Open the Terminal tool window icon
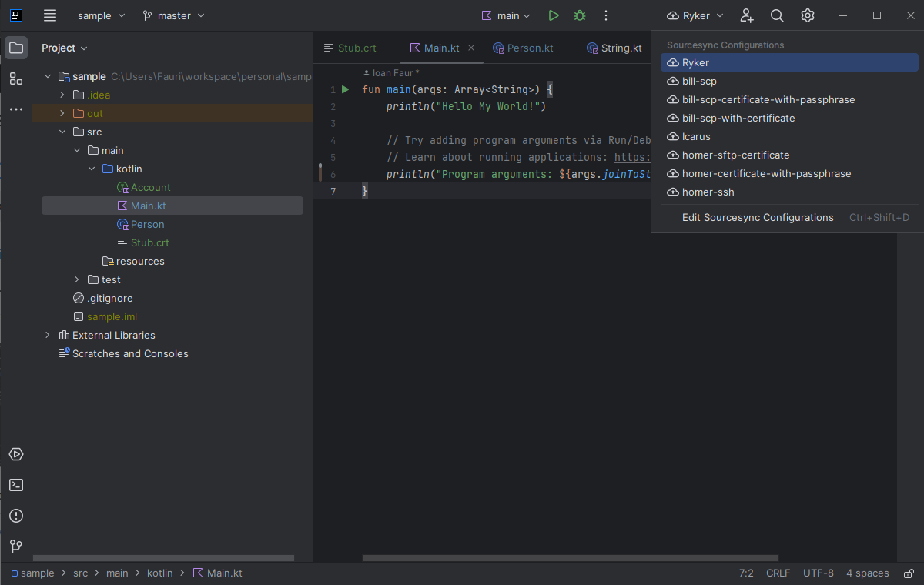The width and height of the screenshot is (924, 585). (x=16, y=485)
